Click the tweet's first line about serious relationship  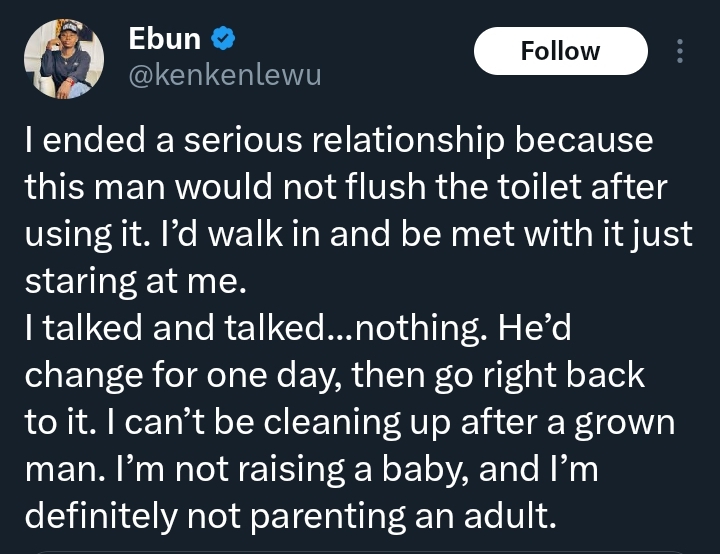(338, 141)
